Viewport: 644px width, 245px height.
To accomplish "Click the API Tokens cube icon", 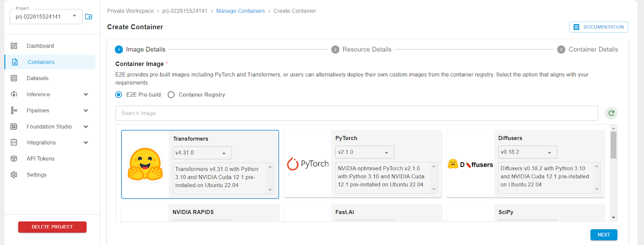I will click(14, 159).
